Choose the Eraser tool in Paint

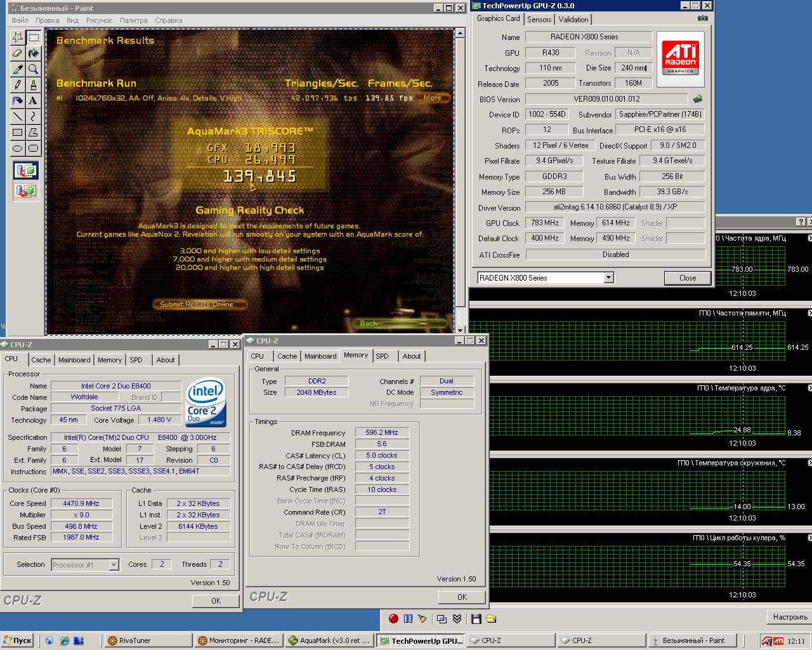tap(18, 53)
